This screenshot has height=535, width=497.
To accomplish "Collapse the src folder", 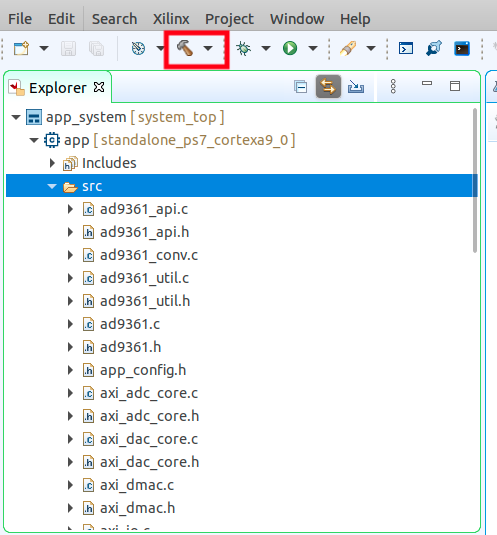I will tap(52, 186).
